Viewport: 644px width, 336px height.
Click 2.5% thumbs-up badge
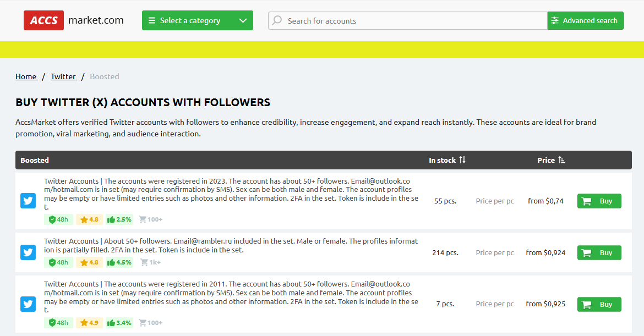[119, 219]
